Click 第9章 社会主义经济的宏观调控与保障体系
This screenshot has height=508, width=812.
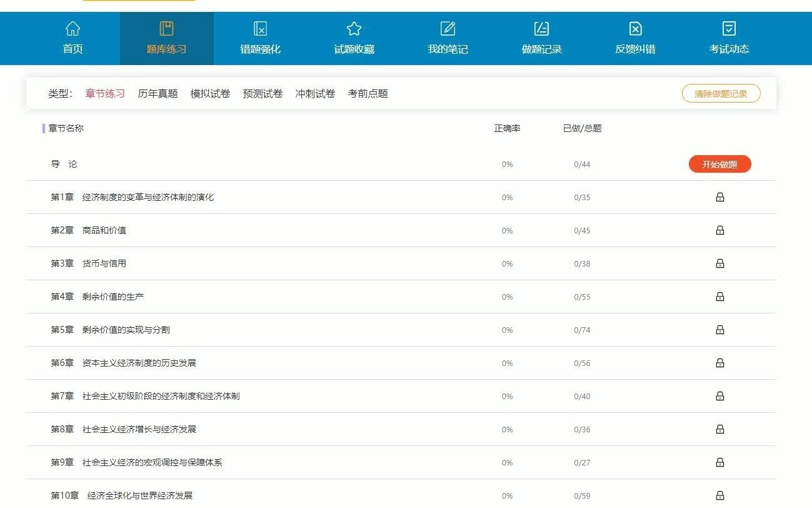[136, 462]
